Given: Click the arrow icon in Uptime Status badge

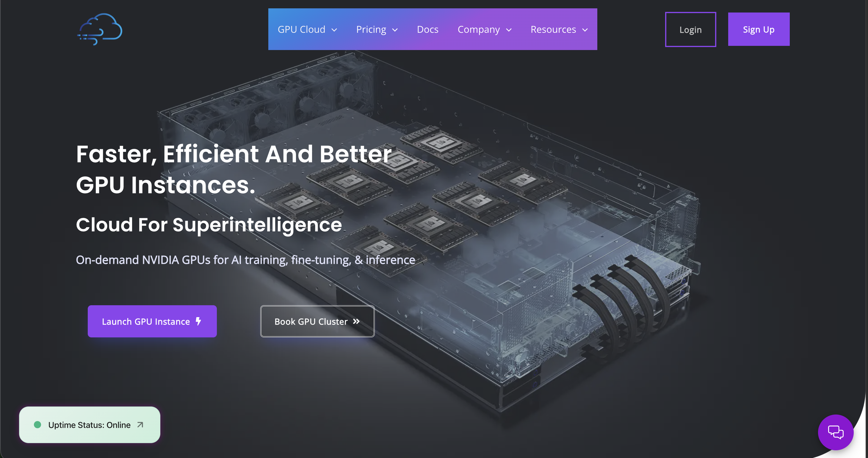Looking at the screenshot, I should (140, 425).
